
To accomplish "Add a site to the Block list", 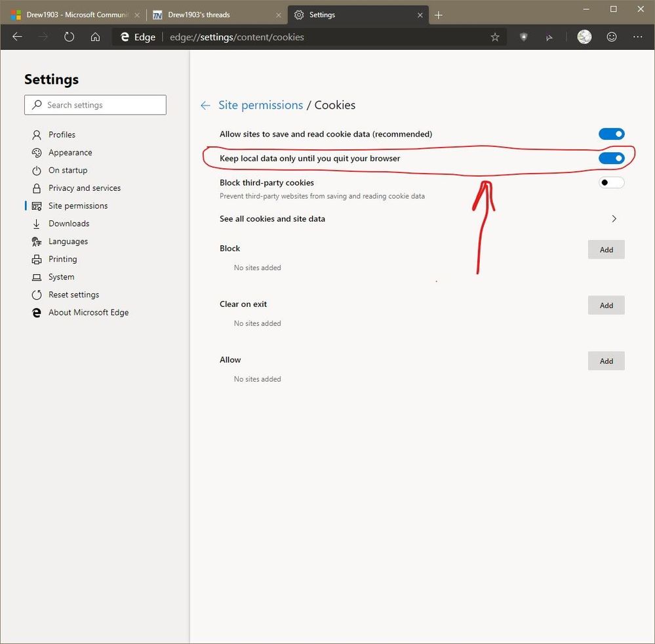I will point(606,249).
